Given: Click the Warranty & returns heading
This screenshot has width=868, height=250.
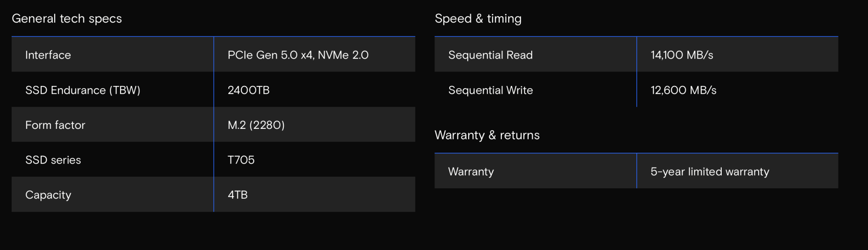Looking at the screenshot, I should coord(487,135).
